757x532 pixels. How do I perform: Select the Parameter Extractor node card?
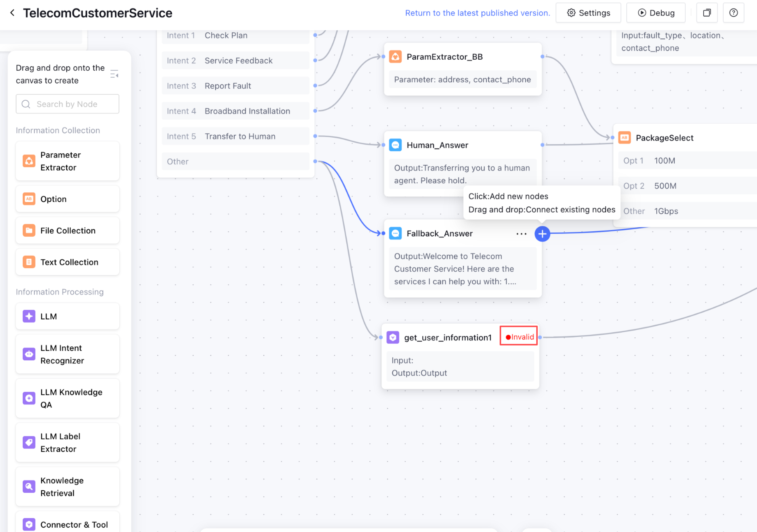(68, 161)
